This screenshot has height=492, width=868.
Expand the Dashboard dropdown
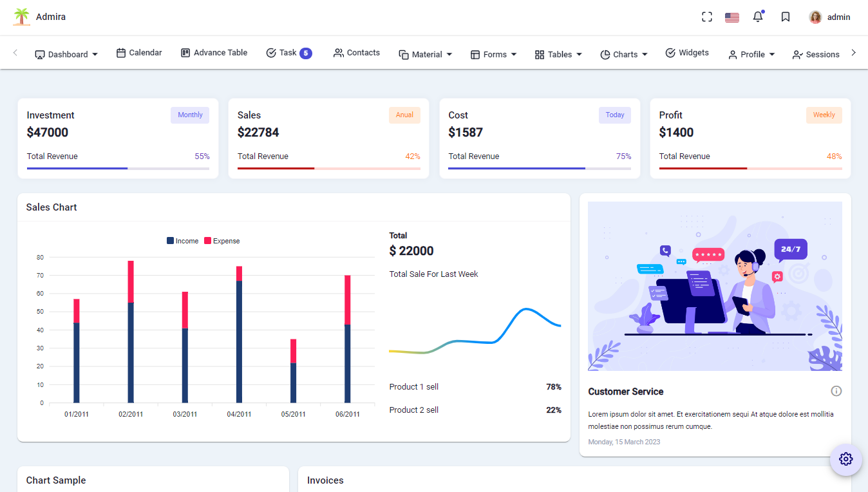[95, 55]
